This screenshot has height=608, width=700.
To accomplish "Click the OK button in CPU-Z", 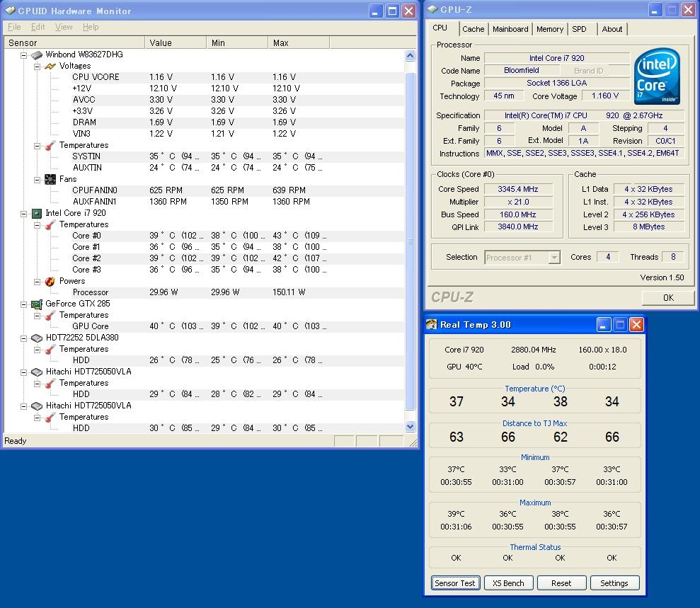I will pos(668,298).
